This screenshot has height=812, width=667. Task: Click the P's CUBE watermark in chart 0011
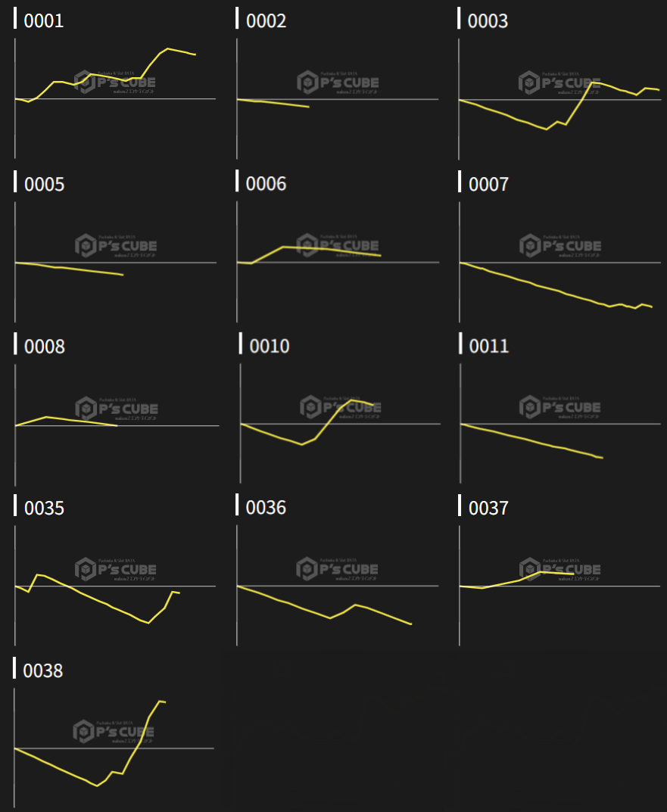click(x=560, y=407)
